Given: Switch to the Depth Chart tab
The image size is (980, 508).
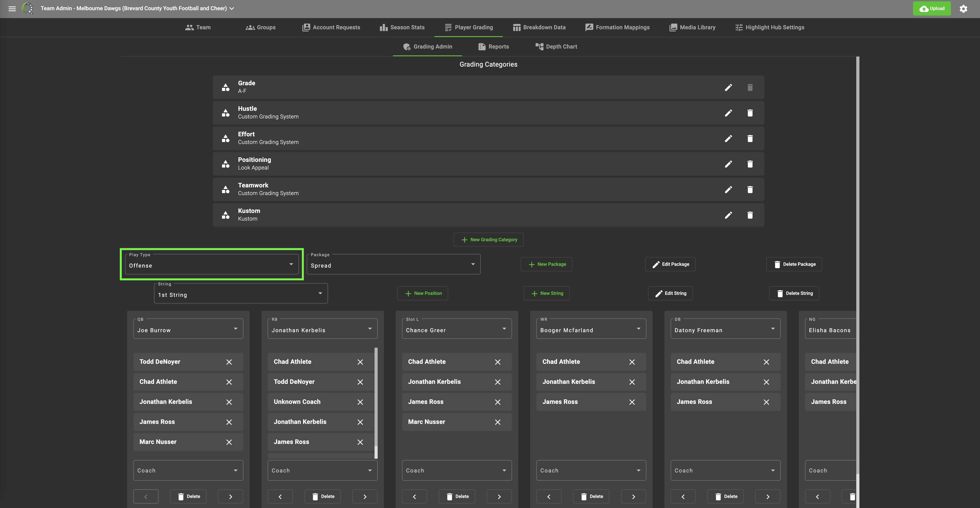Looking at the screenshot, I should [556, 46].
